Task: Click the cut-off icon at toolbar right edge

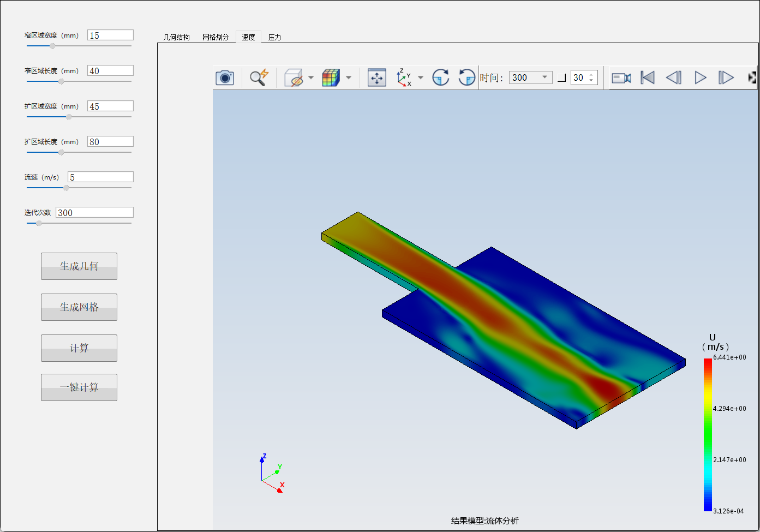Action: (x=753, y=77)
